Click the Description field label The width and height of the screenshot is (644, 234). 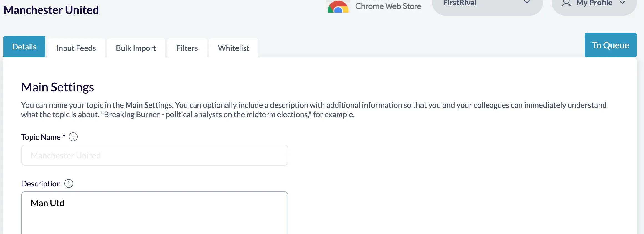click(41, 184)
